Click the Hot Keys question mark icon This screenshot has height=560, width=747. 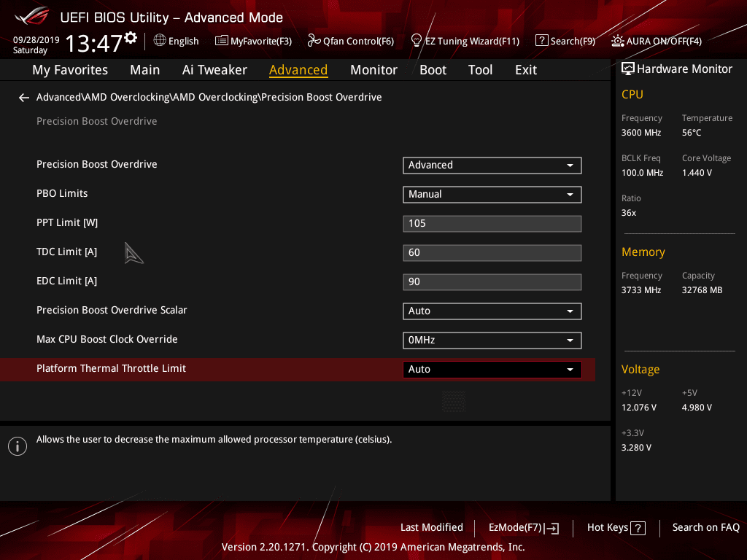click(638, 528)
